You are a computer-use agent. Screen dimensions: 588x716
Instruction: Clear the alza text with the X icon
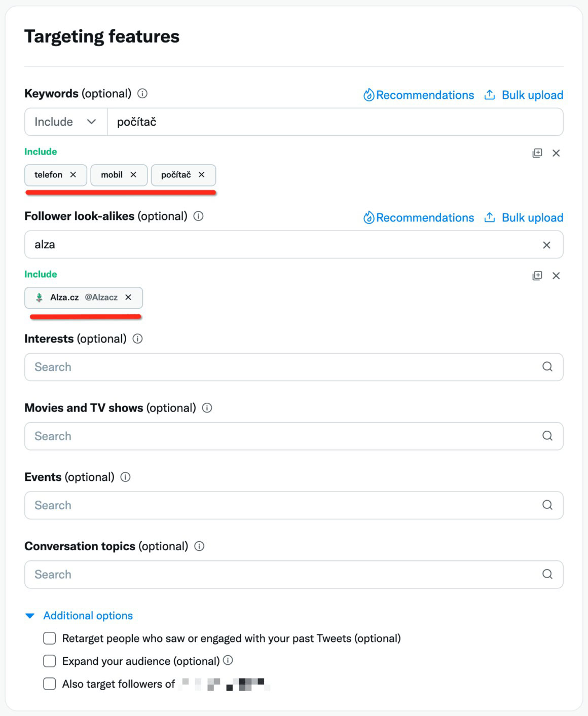[547, 244]
